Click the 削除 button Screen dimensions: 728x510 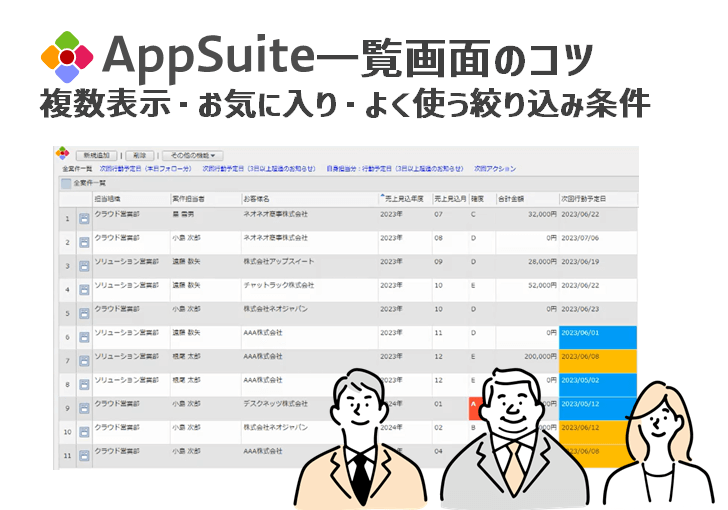(x=140, y=156)
